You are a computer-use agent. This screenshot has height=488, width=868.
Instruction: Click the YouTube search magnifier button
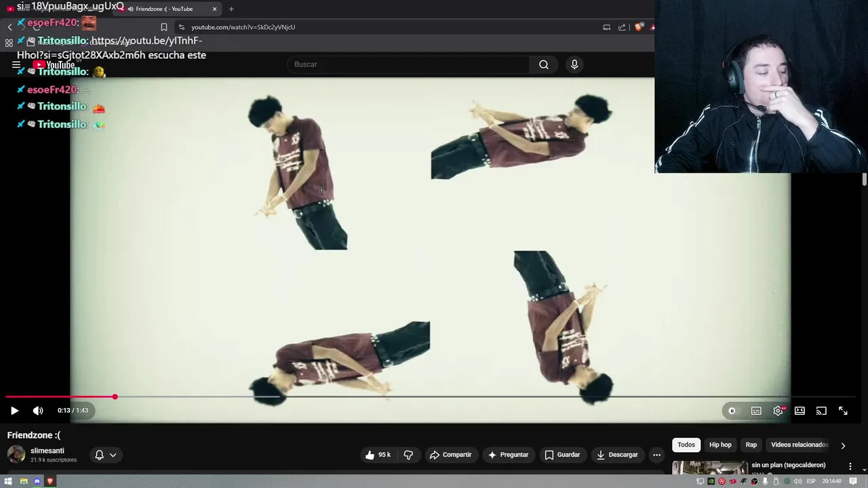544,64
